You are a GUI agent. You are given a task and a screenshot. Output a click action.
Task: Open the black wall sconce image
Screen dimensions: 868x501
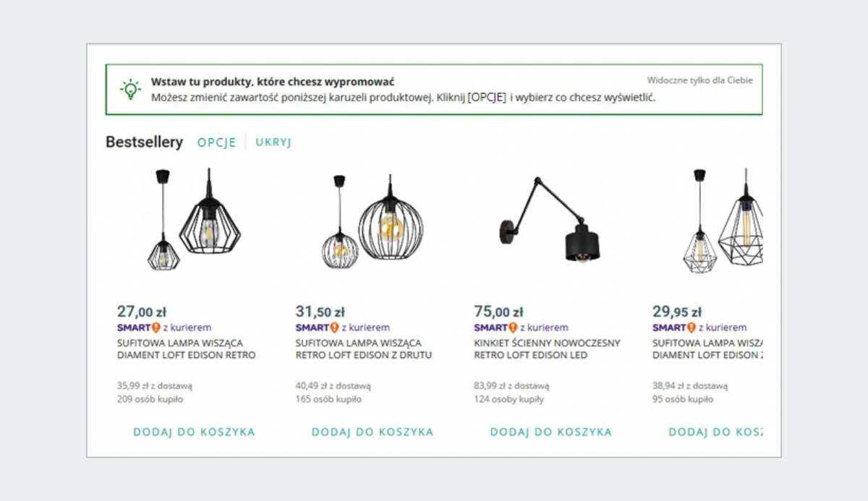click(x=551, y=220)
